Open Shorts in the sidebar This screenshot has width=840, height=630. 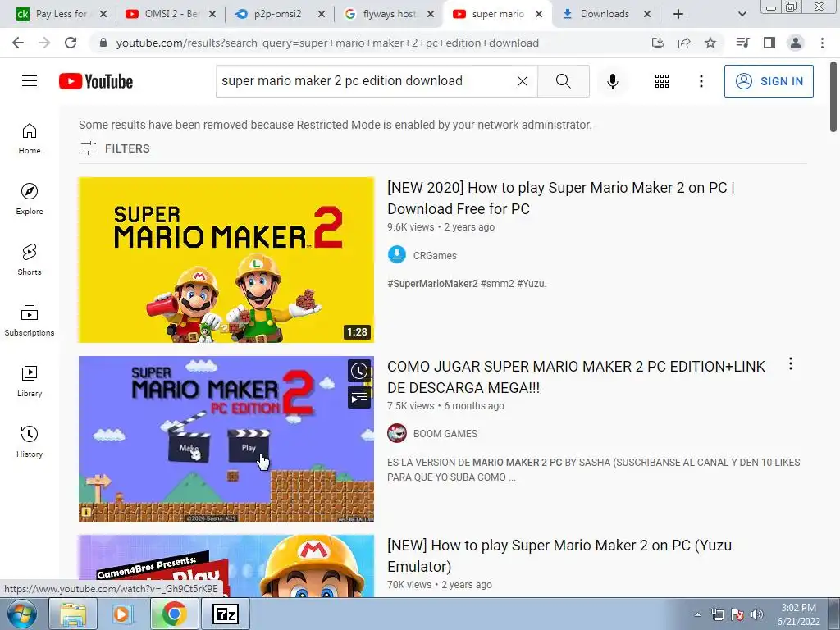pyautogui.click(x=30, y=260)
